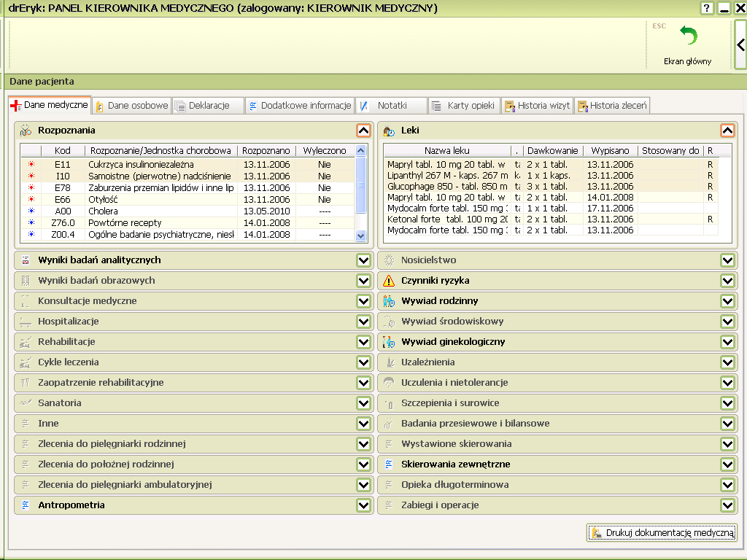747x560 pixels.
Task: Expand the Uczulenia i nietolerancje section
Action: click(x=727, y=383)
